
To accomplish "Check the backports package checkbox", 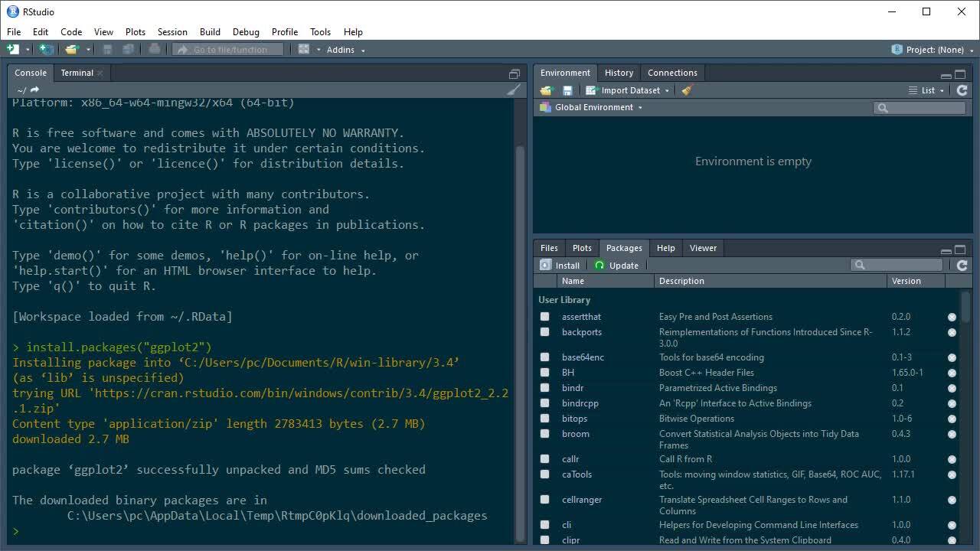I will (x=544, y=331).
